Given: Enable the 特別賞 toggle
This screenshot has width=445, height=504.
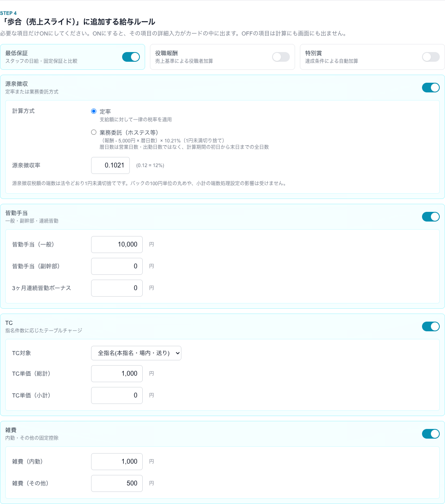Looking at the screenshot, I should tap(431, 57).
